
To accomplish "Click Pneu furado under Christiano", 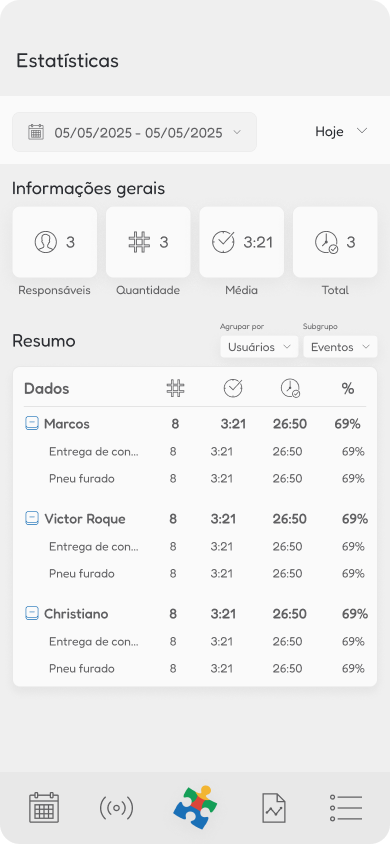I will pos(82,669).
